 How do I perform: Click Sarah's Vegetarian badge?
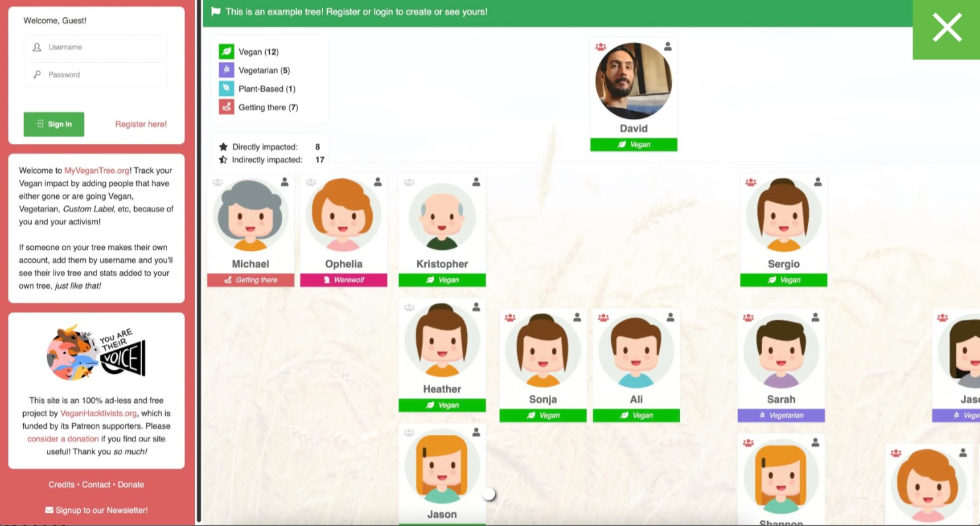point(781,416)
